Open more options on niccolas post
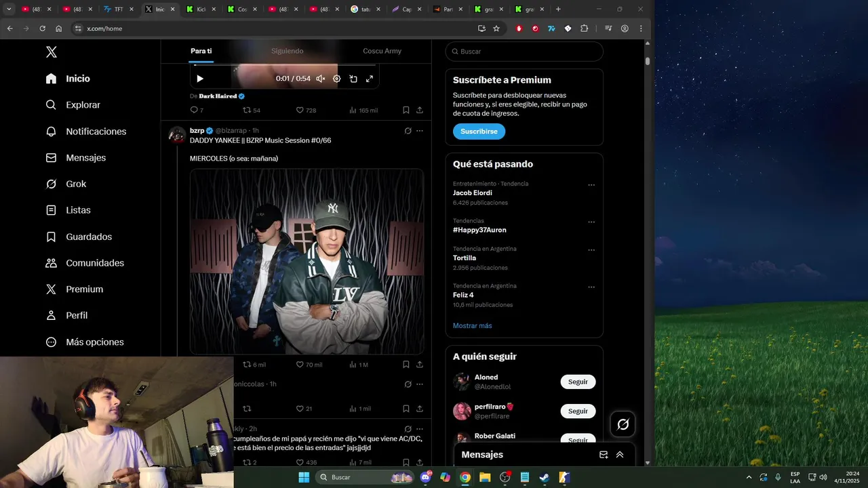Image resolution: width=868 pixels, height=488 pixels. 420,384
